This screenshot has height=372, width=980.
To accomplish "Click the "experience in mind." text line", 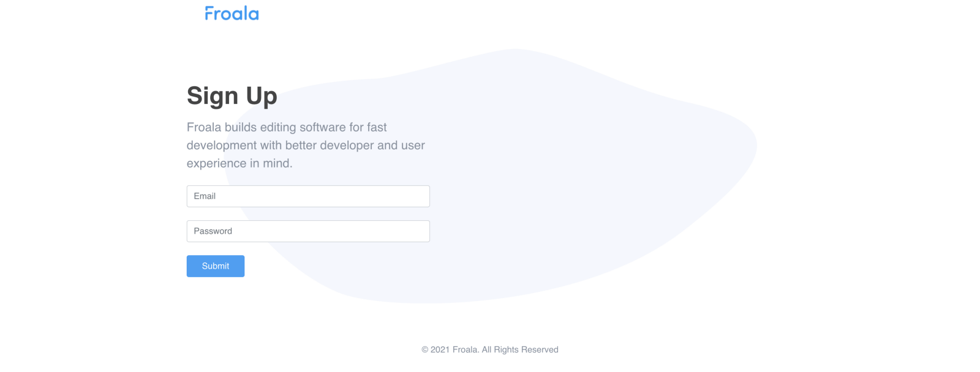I will 239,163.
